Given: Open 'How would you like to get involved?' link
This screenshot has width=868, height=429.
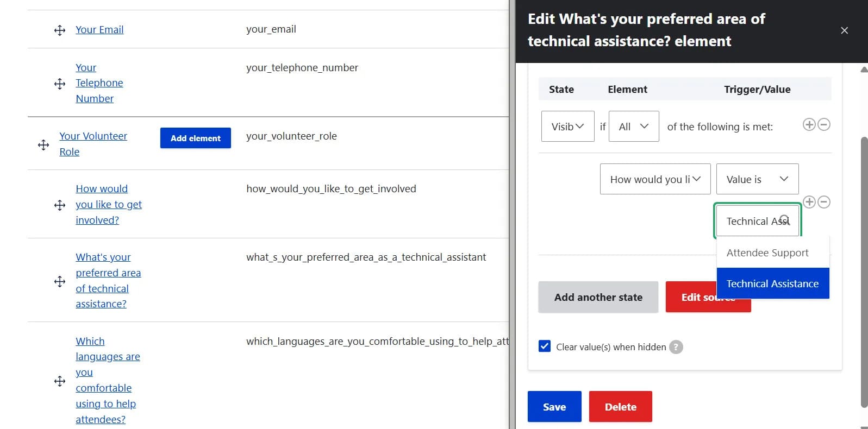Looking at the screenshot, I should 109,204.
